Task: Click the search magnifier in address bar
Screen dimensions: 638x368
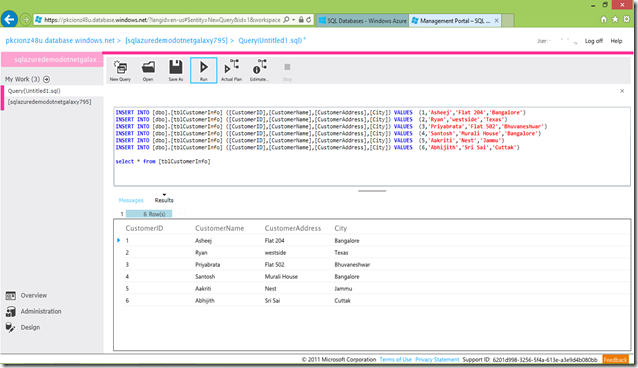Action: (286, 20)
